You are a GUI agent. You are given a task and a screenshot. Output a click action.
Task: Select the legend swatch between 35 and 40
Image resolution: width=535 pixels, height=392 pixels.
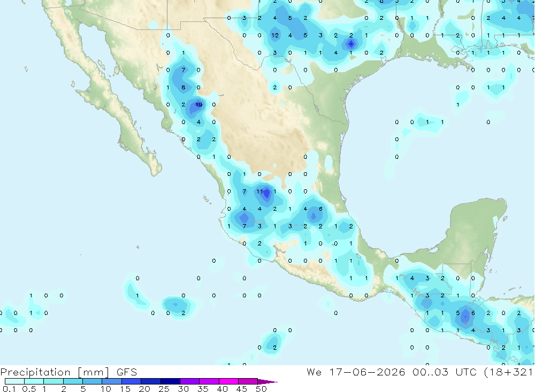coord(209,381)
